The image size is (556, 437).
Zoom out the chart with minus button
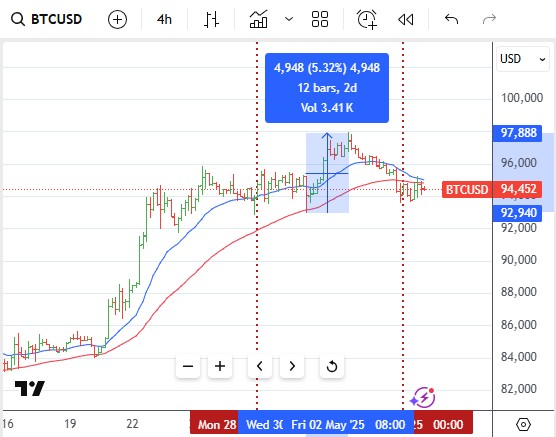click(188, 366)
